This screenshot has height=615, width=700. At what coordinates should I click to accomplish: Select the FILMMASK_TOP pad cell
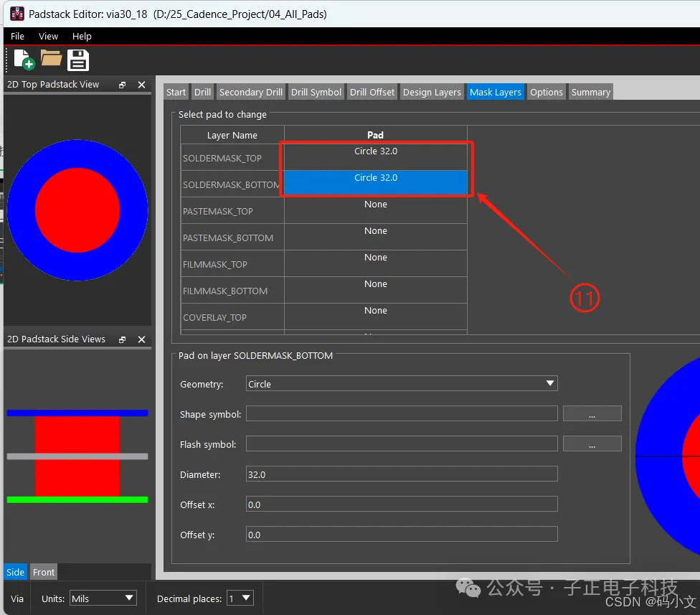(375, 263)
